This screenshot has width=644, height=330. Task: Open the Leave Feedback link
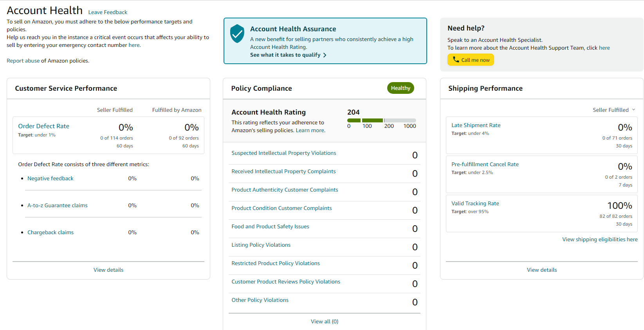click(x=108, y=12)
